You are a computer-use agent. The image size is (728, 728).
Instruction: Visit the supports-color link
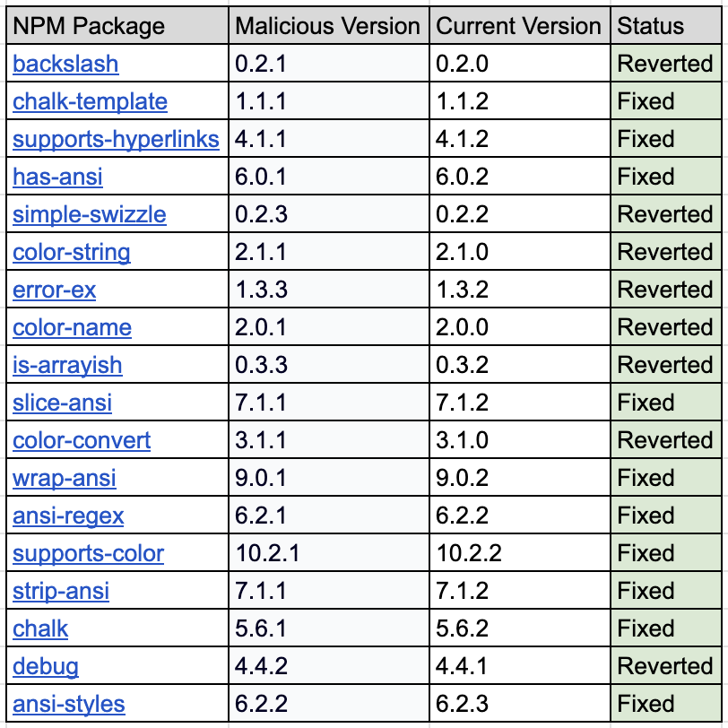88,553
